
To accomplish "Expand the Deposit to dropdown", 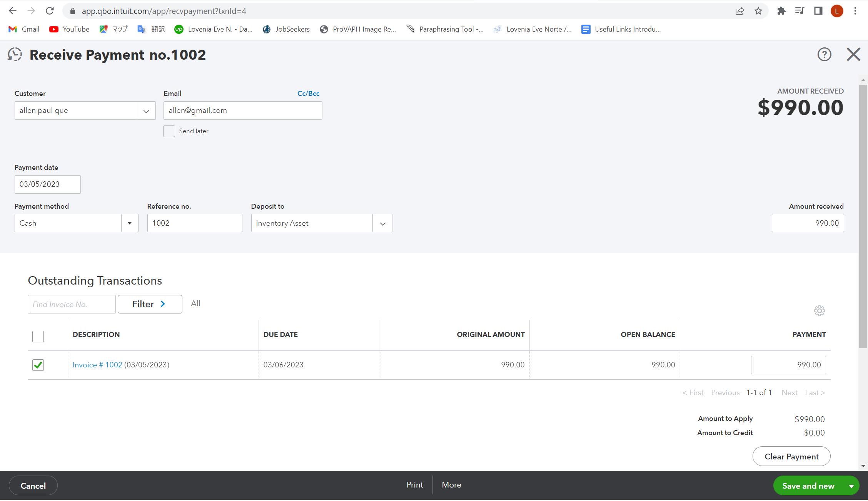I will pyautogui.click(x=382, y=223).
